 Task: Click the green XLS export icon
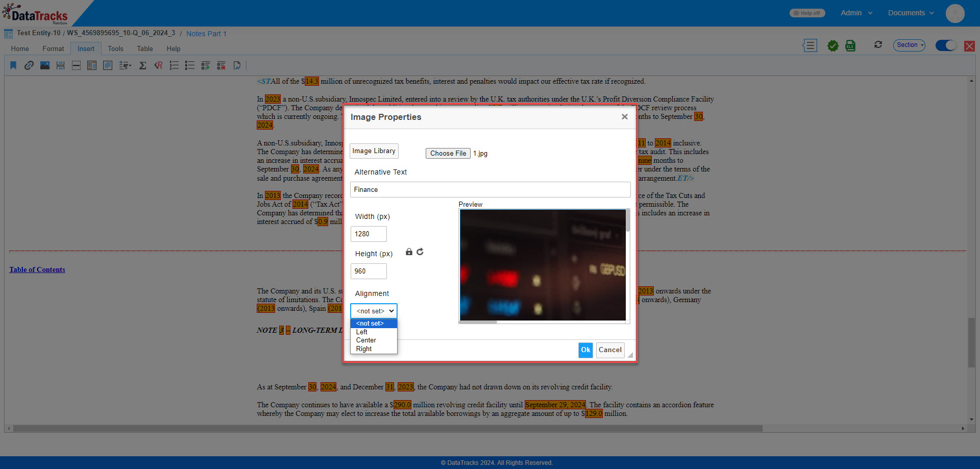pos(850,45)
